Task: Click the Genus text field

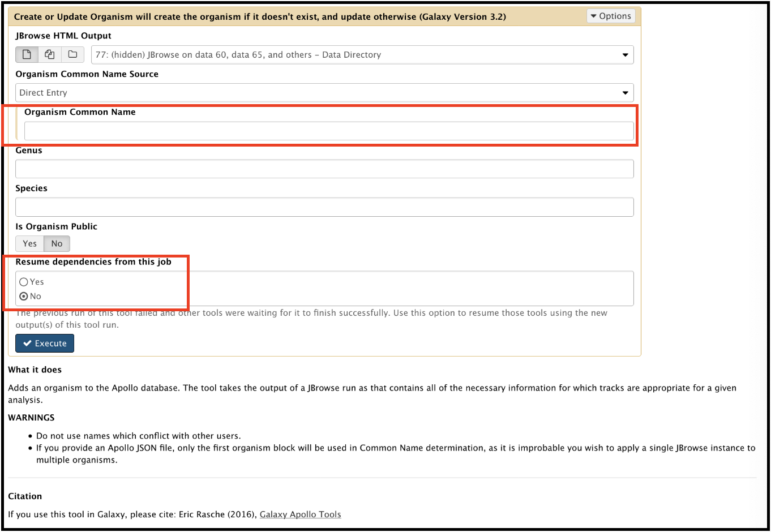Action: [324, 169]
